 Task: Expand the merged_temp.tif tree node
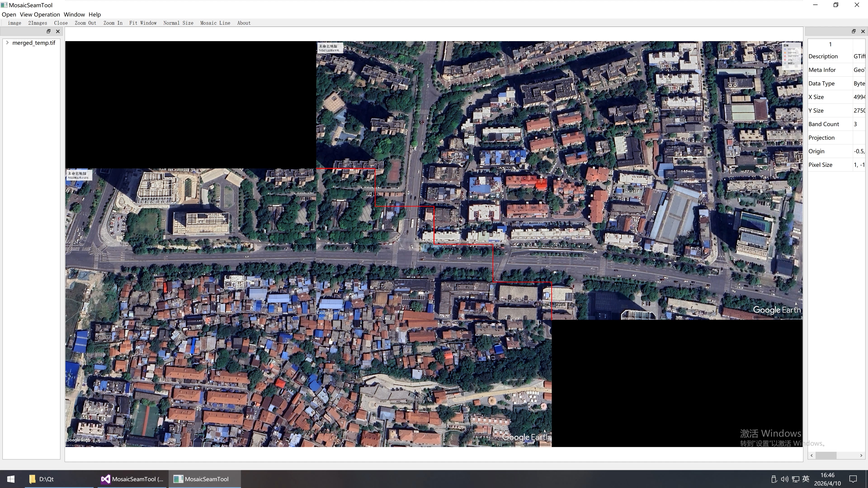pos(7,43)
